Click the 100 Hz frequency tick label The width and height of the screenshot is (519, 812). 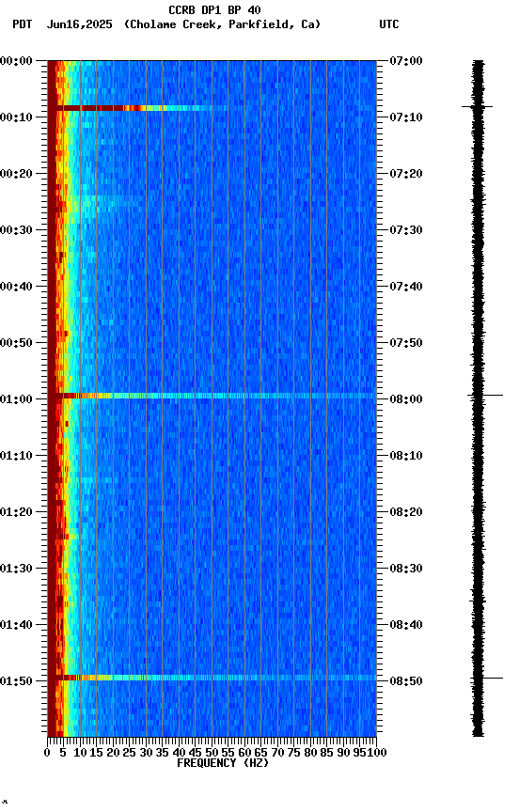click(x=378, y=753)
